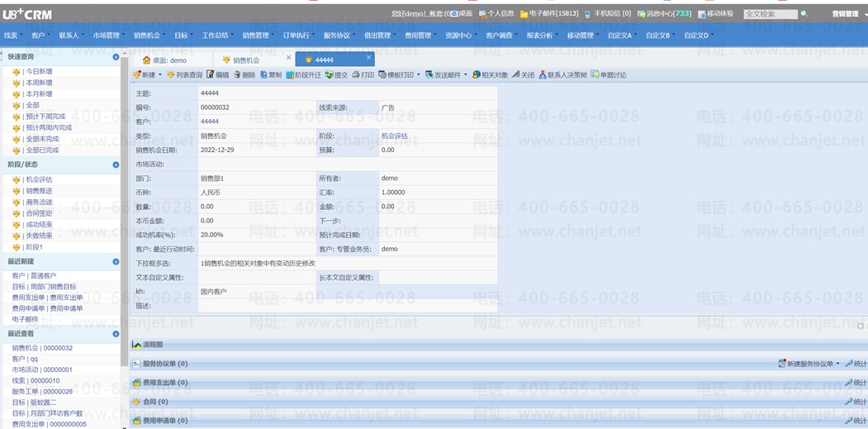Viewport: 868px width, 429px height.
Task: Open 相关对象 from the toolbar
Action: [490, 75]
